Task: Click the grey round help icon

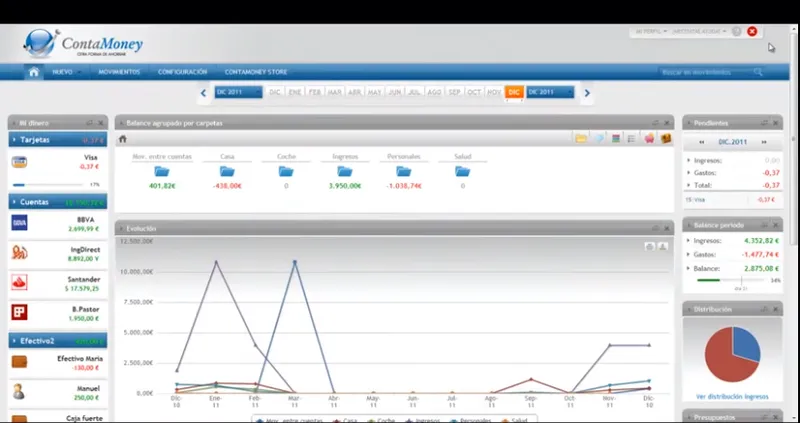Action: pyautogui.click(x=736, y=32)
